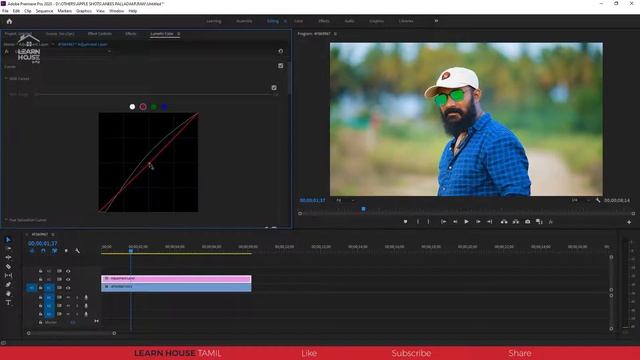
Task: Open timeline wrench display settings
Action: pyautogui.click(x=77, y=251)
